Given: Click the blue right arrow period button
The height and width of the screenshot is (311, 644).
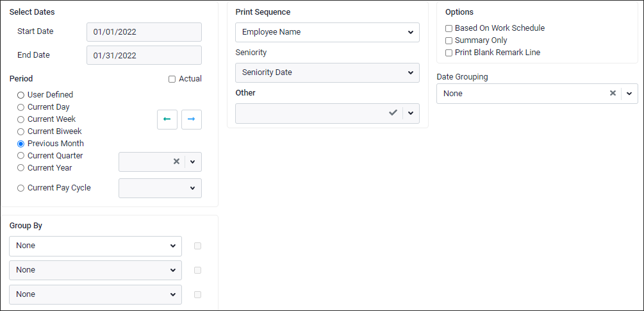Looking at the screenshot, I should click(192, 119).
